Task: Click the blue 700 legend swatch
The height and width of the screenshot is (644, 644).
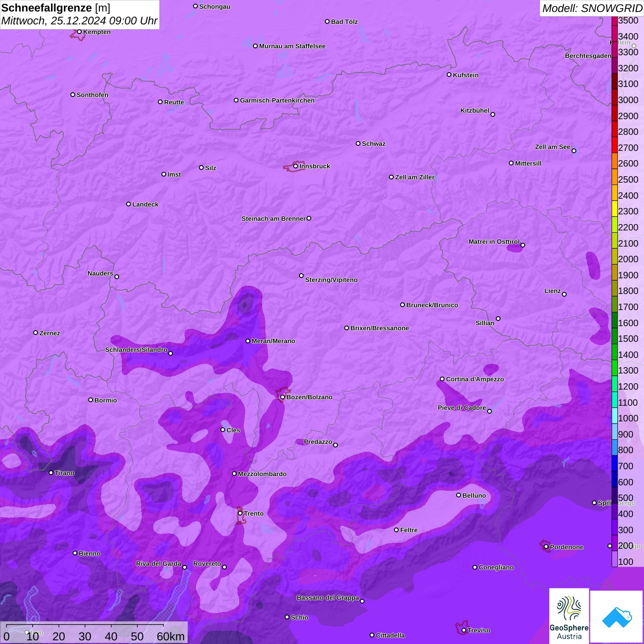Action: point(614,463)
